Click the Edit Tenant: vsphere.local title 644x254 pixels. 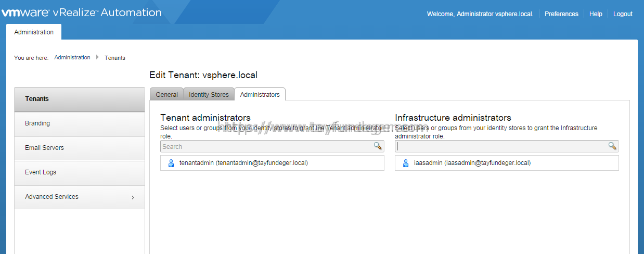[x=203, y=75]
